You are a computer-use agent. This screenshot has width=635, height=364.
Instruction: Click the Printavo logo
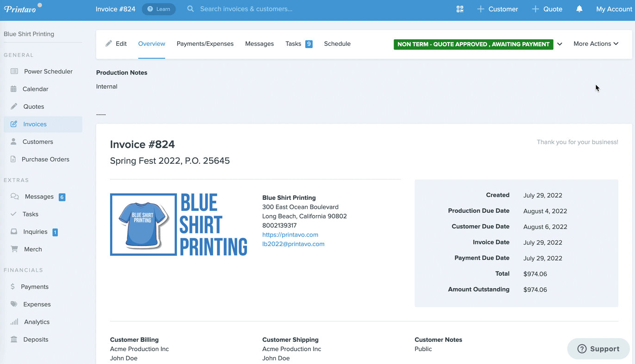(23, 8)
